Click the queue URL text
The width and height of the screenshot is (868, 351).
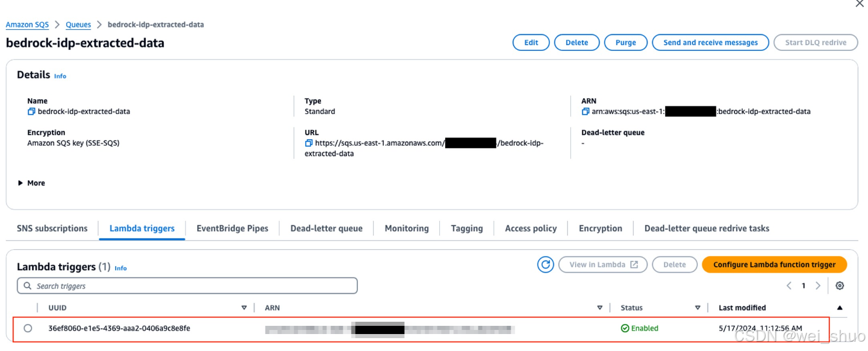click(425, 148)
